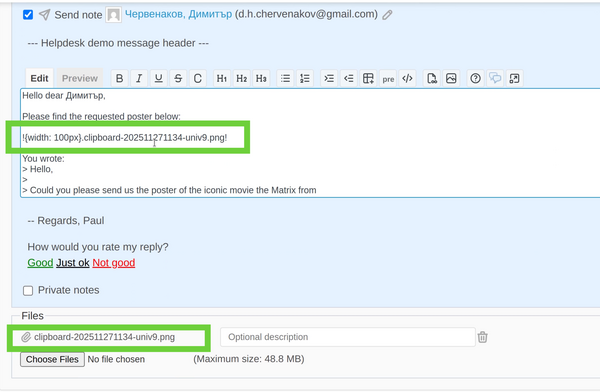The width and height of the screenshot is (600, 392).
Task: Click the image markup line in the editor
Action: [125, 138]
